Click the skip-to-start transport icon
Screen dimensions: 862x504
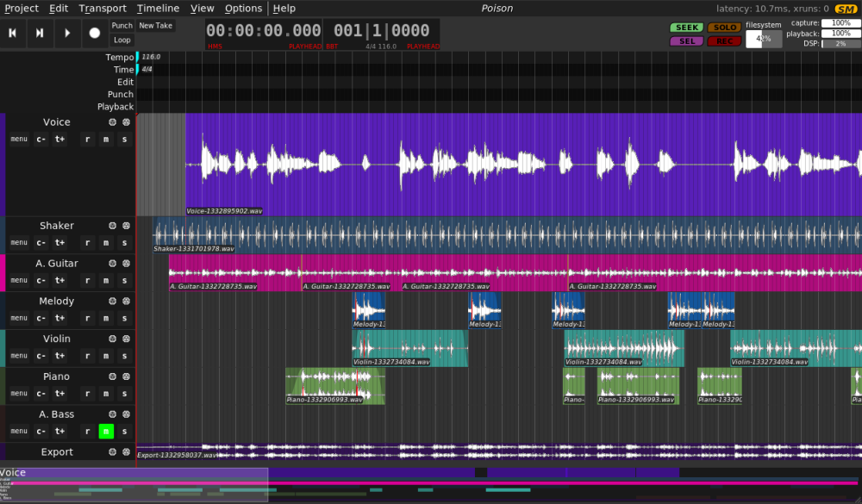tap(12, 33)
